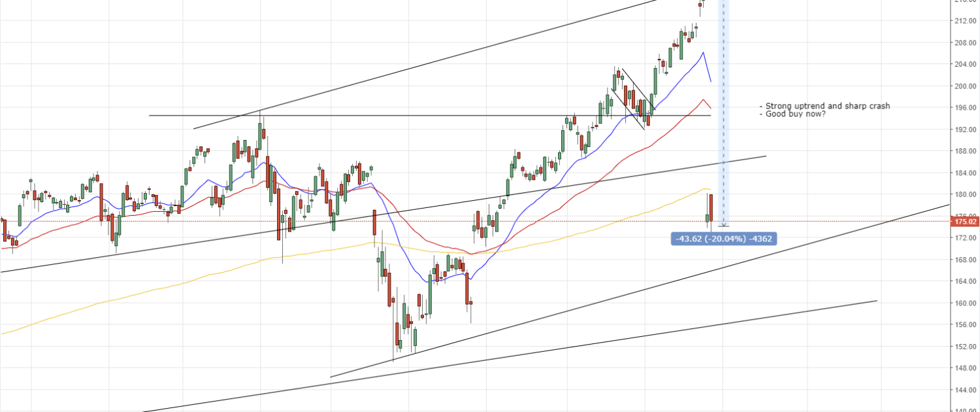Click the 148.00 price axis label
The image size is (980, 412).
pos(965,368)
